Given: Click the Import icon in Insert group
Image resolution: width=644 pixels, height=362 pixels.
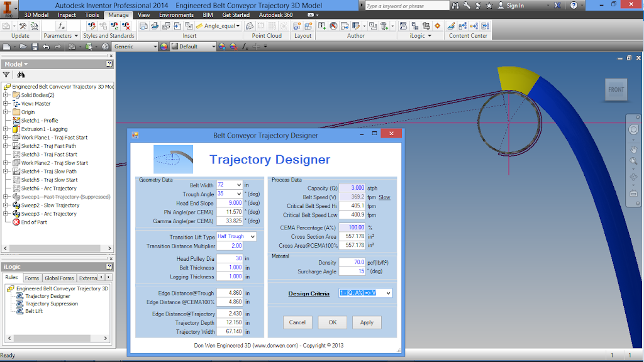Looking at the screenshot, I should click(177, 26).
